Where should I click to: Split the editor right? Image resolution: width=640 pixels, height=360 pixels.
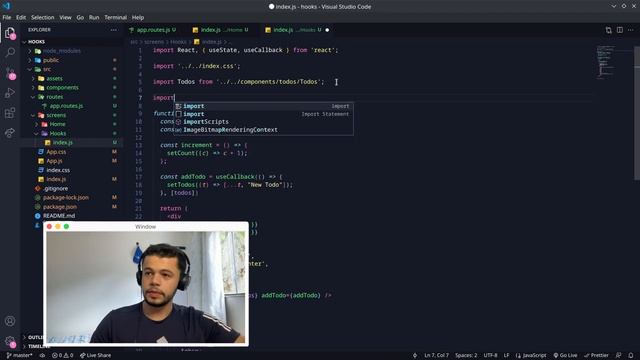pyautogui.click(x=620, y=30)
